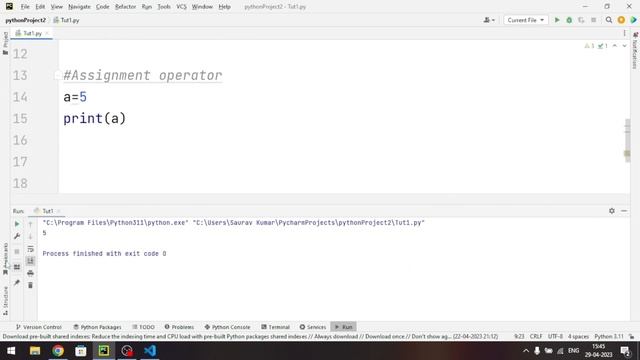Place cursor on print(a) line
The height and width of the screenshot is (360, 640).
click(94, 119)
